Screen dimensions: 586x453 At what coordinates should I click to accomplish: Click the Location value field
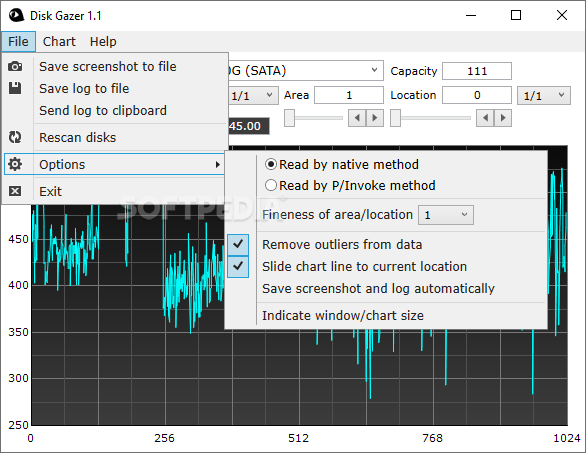(477, 95)
